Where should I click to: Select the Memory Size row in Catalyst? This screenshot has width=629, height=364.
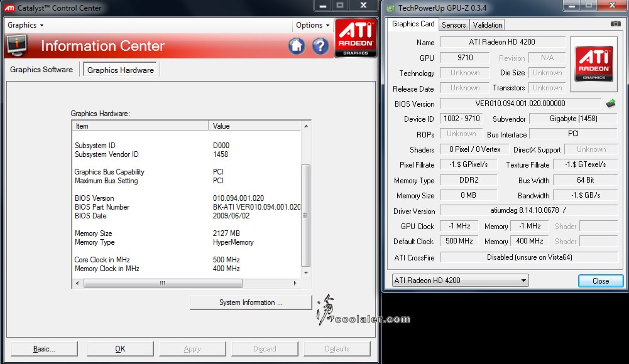point(187,233)
